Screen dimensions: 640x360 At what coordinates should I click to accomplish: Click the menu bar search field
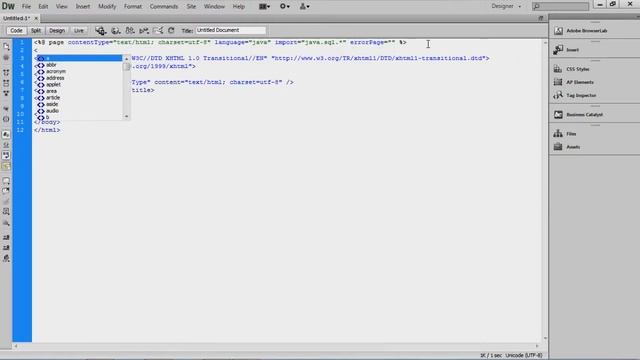(561, 7)
